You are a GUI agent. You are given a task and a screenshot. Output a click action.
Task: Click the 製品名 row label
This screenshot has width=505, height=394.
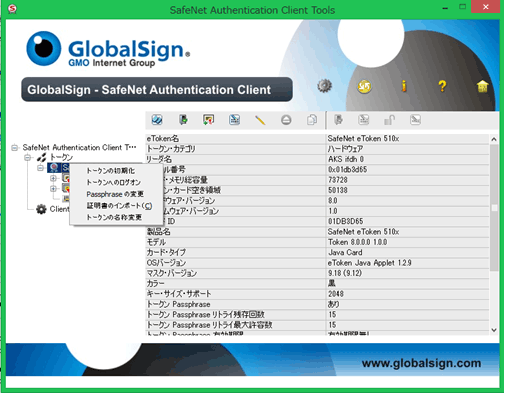159,231
